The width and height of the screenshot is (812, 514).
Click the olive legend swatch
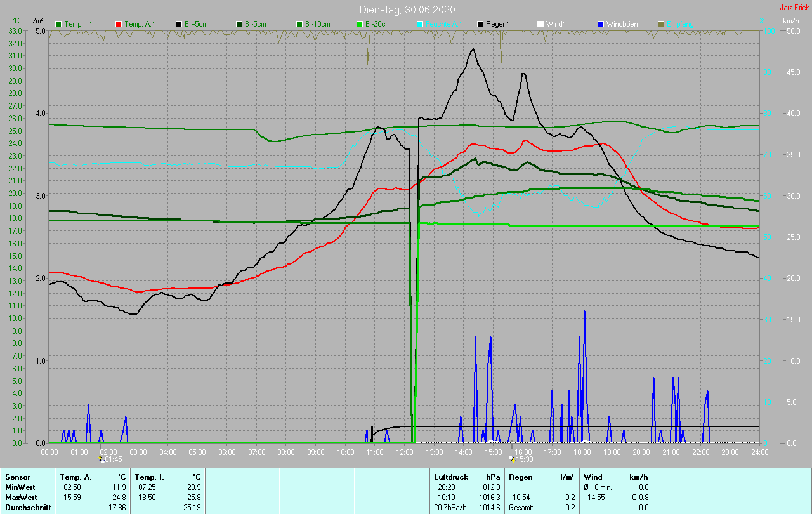[660, 24]
